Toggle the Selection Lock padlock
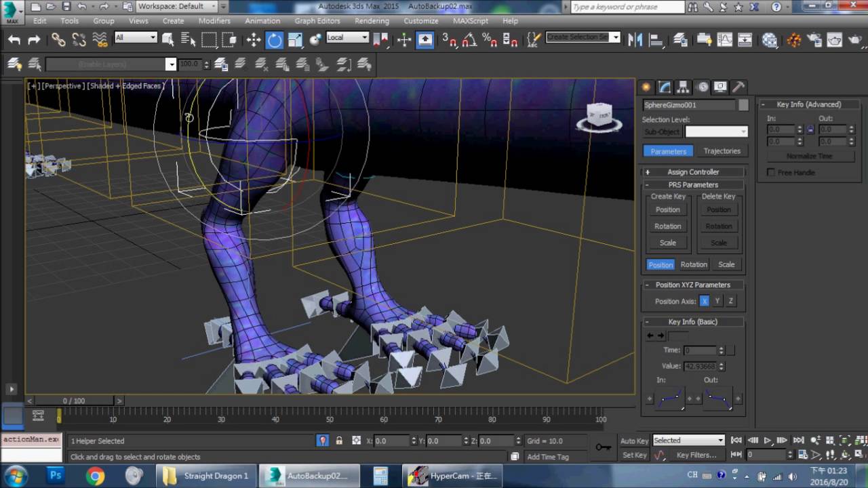 tap(339, 441)
